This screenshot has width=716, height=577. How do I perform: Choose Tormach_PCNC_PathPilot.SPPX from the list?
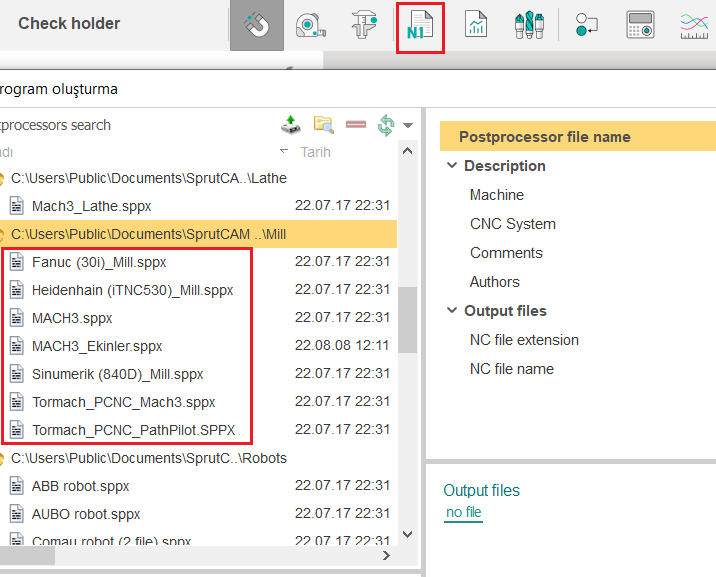tap(133, 430)
